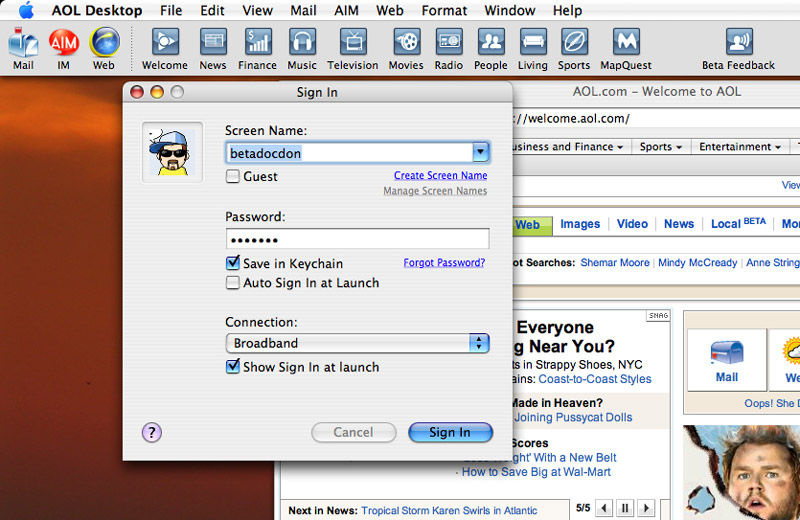Open the View menu
This screenshot has width=800, height=520.
(x=257, y=10)
